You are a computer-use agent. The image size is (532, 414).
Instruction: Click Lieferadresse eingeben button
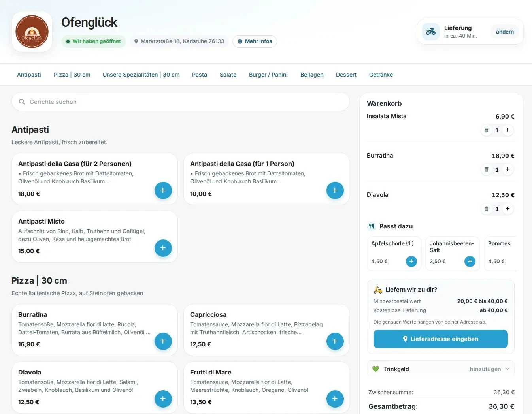pyautogui.click(x=441, y=339)
